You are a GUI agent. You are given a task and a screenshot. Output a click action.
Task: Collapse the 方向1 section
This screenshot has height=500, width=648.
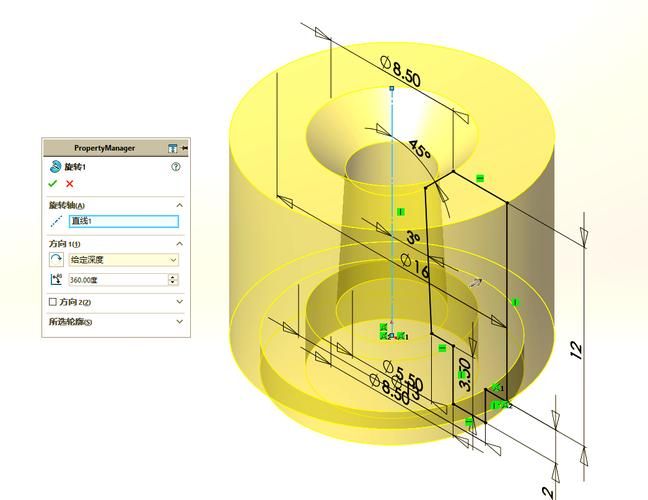[180, 243]
